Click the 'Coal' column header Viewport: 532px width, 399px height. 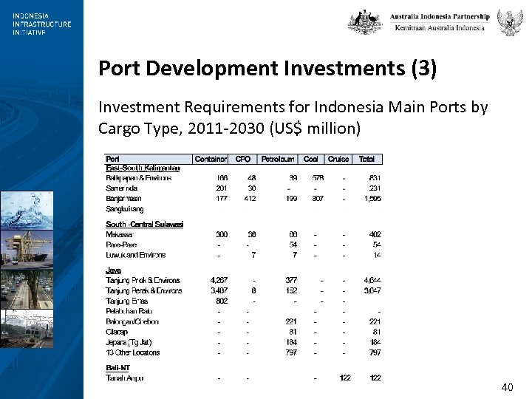click(x=311, y=159)
